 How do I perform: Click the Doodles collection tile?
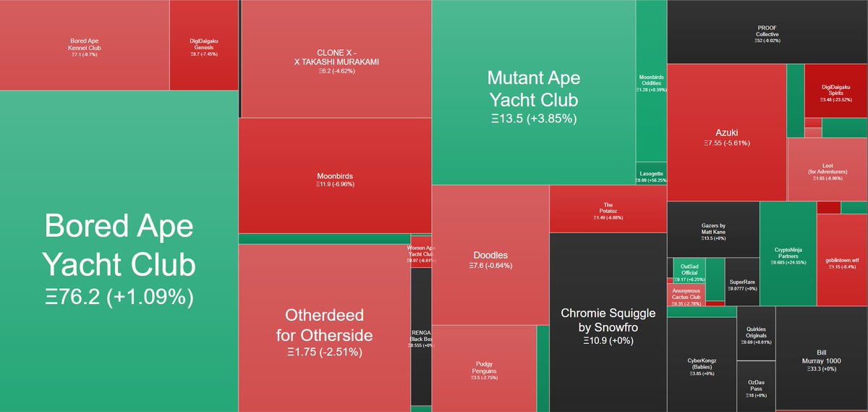(x=490, y=255)
